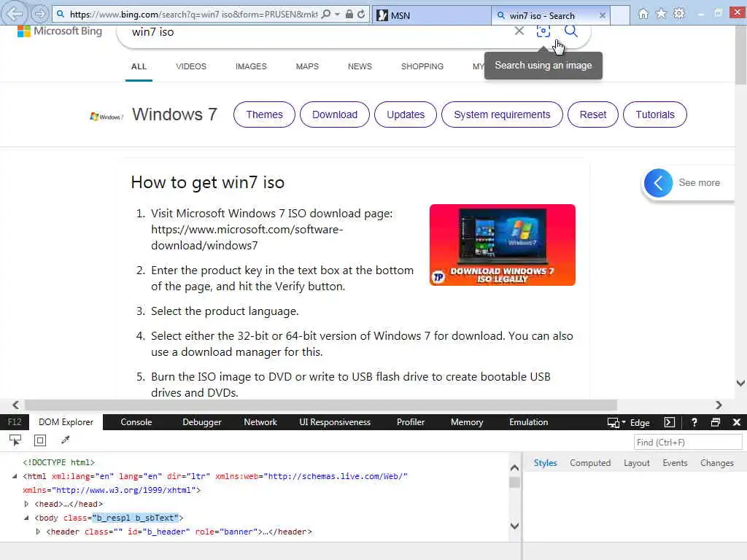Click the Find (Ctrl+F) input field

pyautogui.click(x=688, y=443)
